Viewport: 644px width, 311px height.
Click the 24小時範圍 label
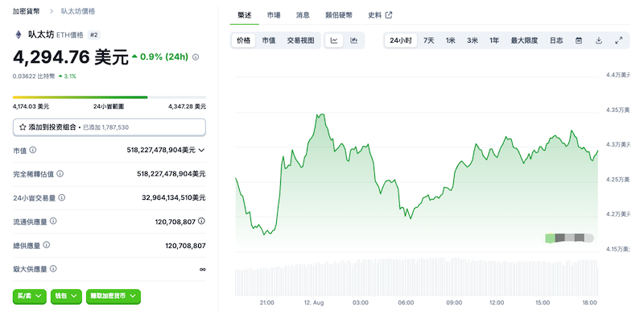pos(109,106)
